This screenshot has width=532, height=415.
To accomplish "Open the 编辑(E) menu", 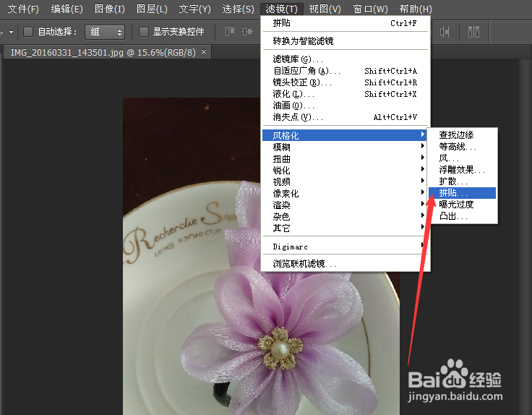I will tap(66, 9).
